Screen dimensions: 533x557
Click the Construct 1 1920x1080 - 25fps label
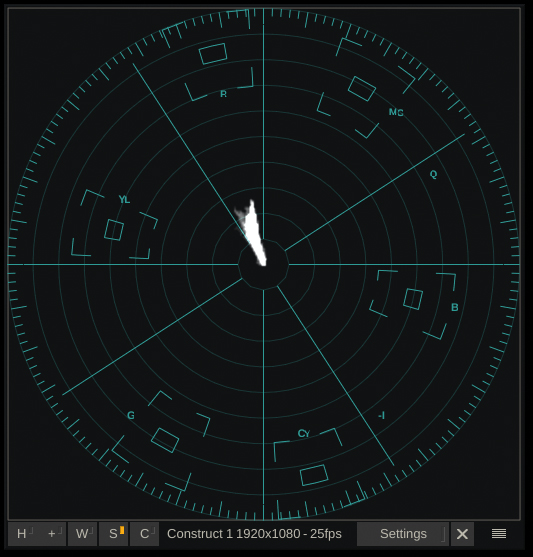tap(254, 534)
